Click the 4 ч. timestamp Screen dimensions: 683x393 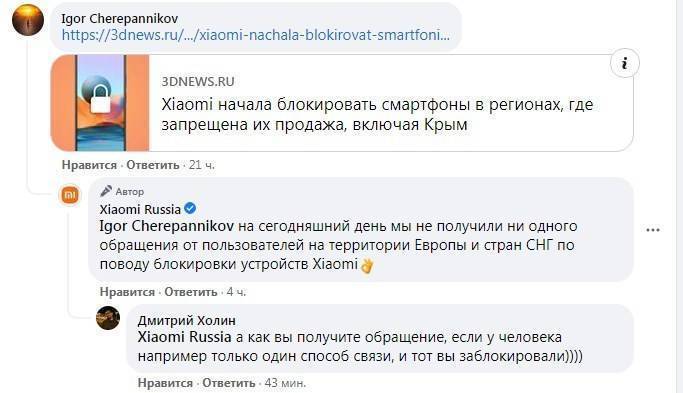click(236, 292)
